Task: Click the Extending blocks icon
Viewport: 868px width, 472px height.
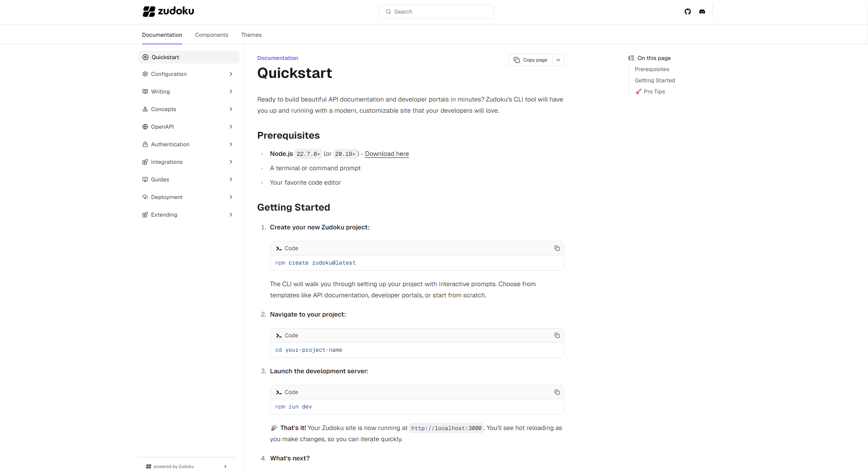Action: click(145, 215)
